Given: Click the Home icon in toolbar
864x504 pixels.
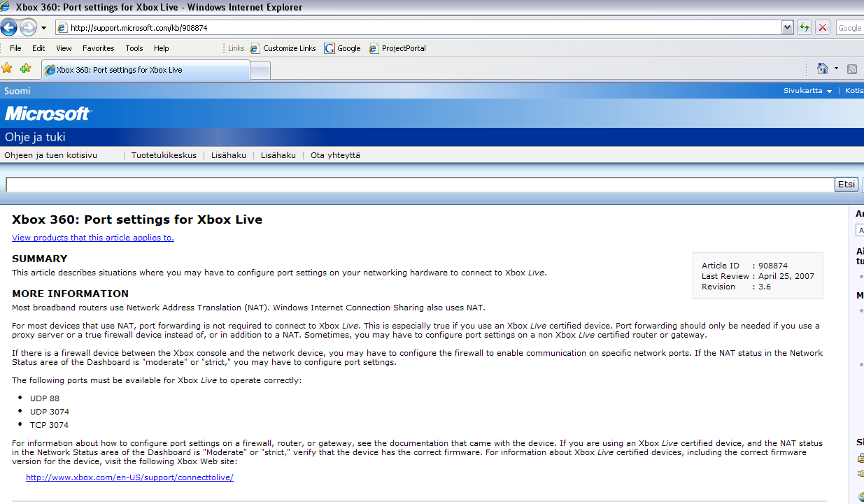Looking at the screenshot, I should click(823, 69).
